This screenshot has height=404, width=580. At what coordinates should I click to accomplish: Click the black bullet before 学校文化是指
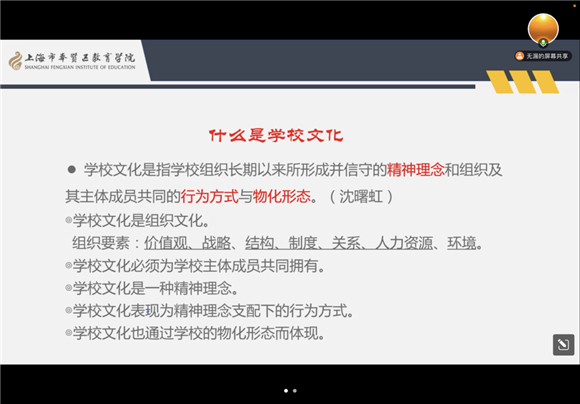(x=71, y=170)
